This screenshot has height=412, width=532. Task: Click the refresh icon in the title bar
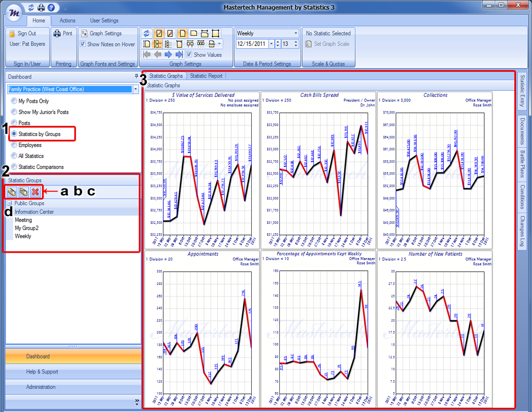(x=31, y=7)
